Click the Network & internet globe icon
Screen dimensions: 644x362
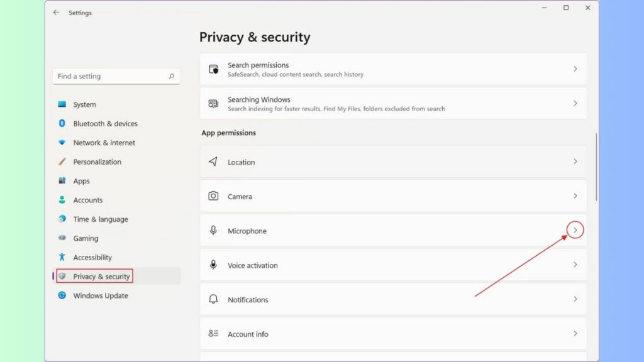click(x=62, y=143)
